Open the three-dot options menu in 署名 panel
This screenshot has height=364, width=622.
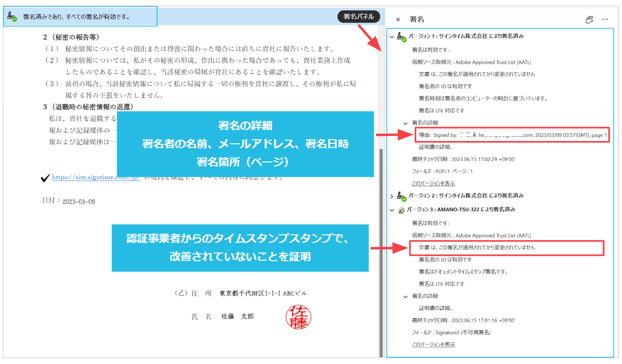point(605,20)
